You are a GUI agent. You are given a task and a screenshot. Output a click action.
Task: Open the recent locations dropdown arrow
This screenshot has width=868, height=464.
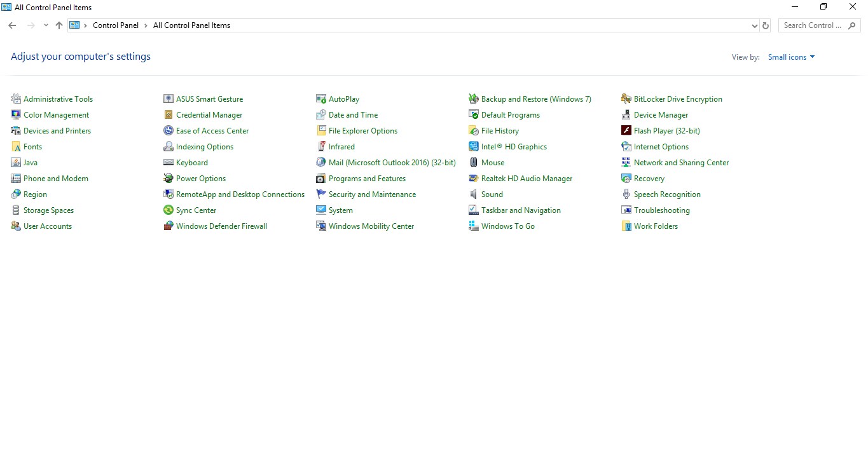[x=46, y=25]
